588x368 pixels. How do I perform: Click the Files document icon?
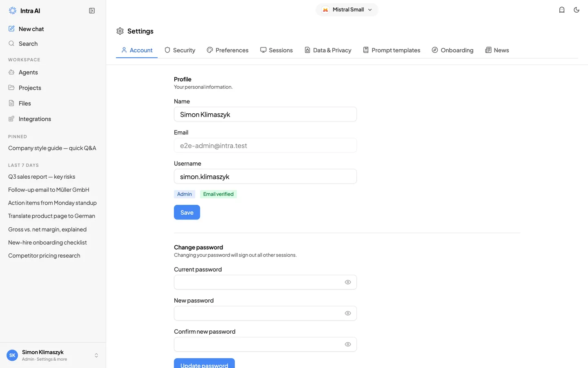[11, 103]
